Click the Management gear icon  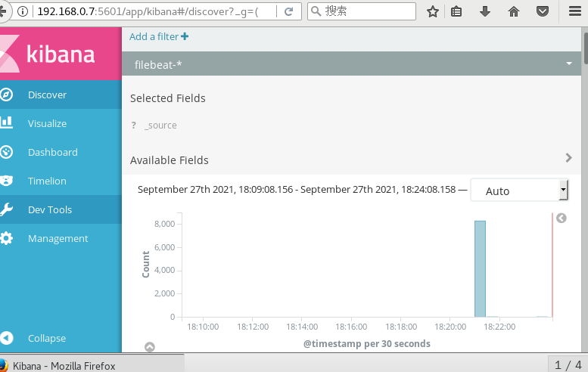click(x=6, y=238)
